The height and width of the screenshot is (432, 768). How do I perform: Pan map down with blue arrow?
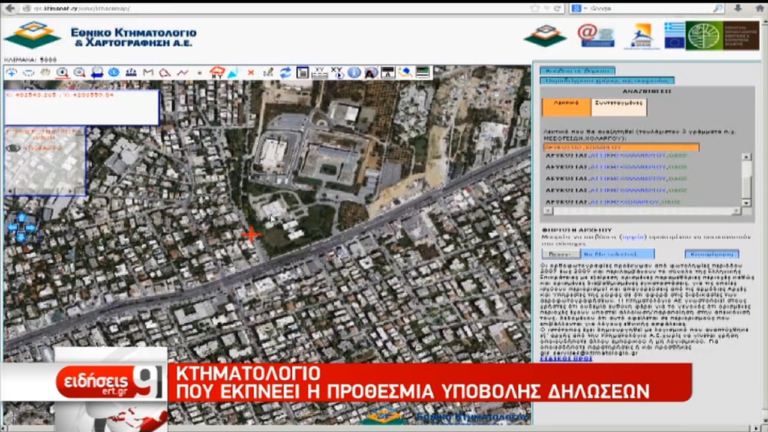[x=22, y=238]
